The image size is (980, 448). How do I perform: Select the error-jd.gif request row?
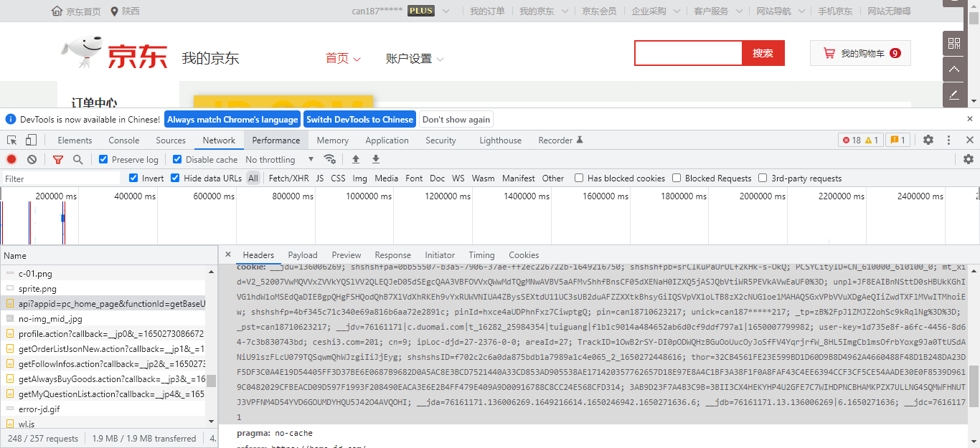coord(103,409)
